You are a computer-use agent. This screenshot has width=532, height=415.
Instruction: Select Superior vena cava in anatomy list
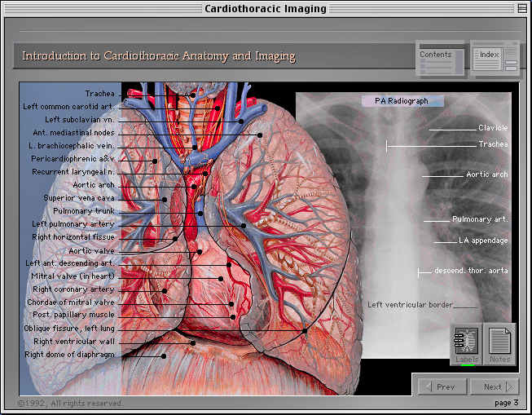coord(79,198)
